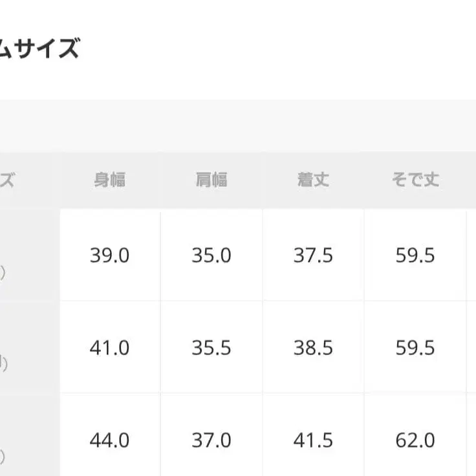Select the 39.0 body width cell
476x476 pixels.
109,255
